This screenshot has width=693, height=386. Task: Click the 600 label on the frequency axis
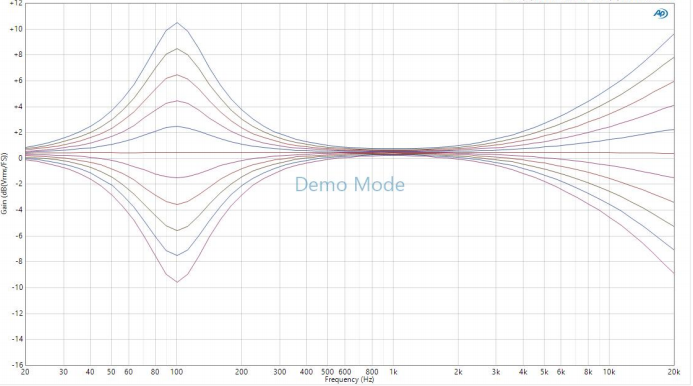[x=345, y=372]
